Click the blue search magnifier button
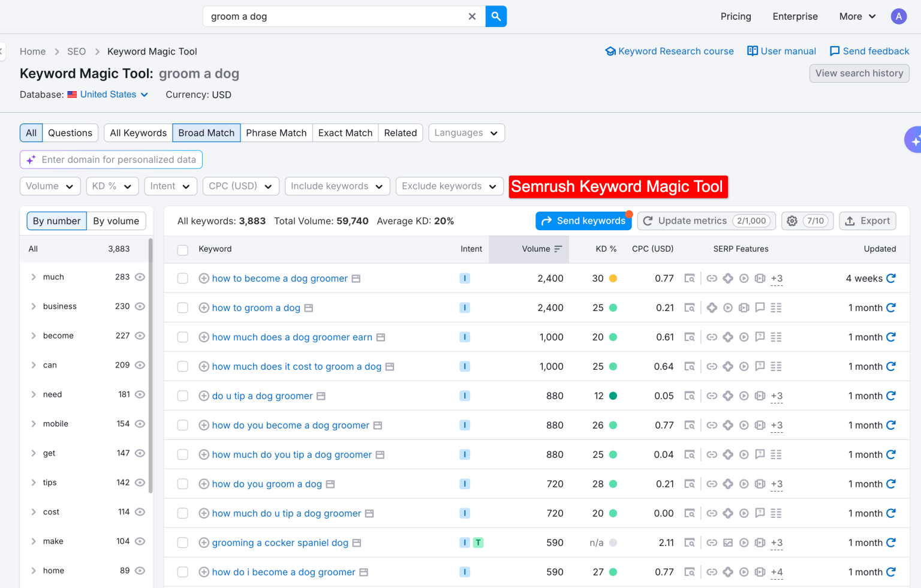The width and height of the screenshot is (921, 588). 496,16
